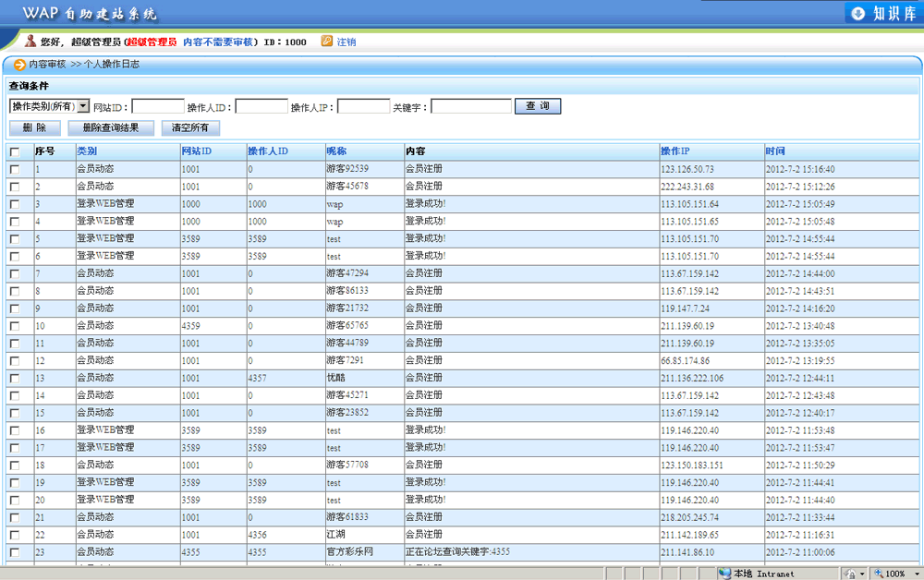The width and height of the screenshot is (924, 580).
Task: Click nickname 游客92539 in row 1
Action: 347,169
